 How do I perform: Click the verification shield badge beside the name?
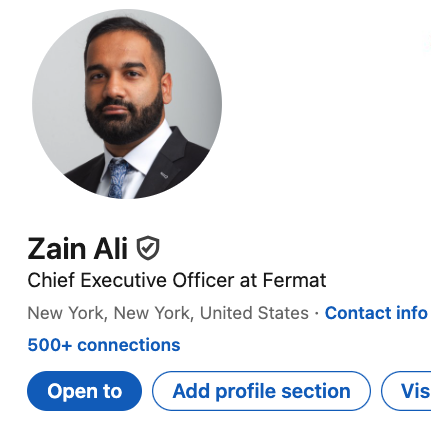(x=148, y=248)
